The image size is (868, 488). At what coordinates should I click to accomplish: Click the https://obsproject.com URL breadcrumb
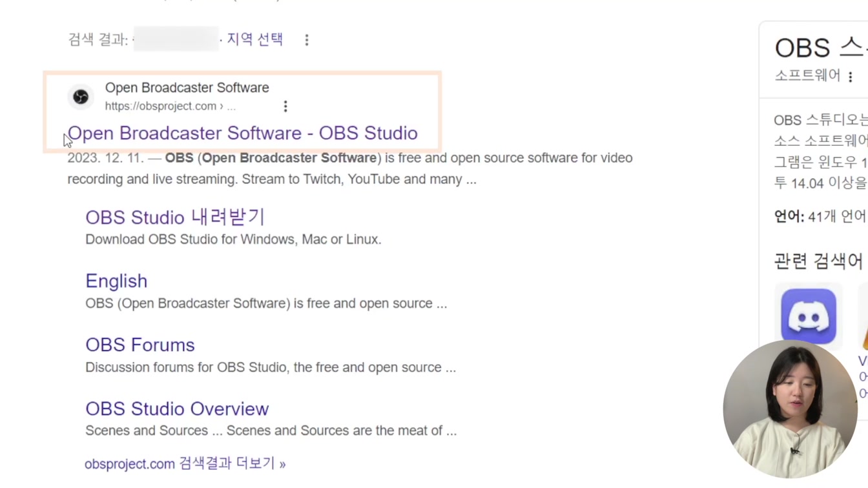(170, 106)
